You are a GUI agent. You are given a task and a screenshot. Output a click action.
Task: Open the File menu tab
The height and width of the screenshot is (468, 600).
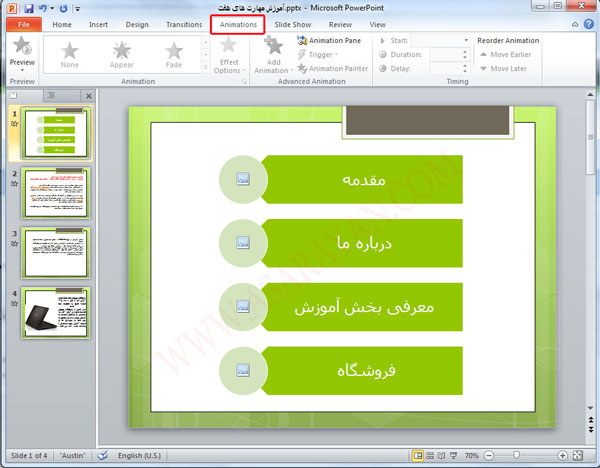click(23, 24)
